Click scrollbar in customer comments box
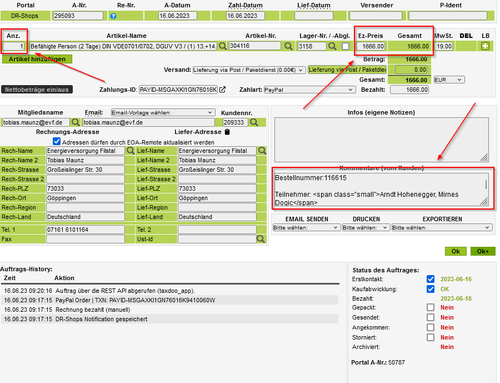This screenshot has height=383, width=500. (x=486, y=185)
